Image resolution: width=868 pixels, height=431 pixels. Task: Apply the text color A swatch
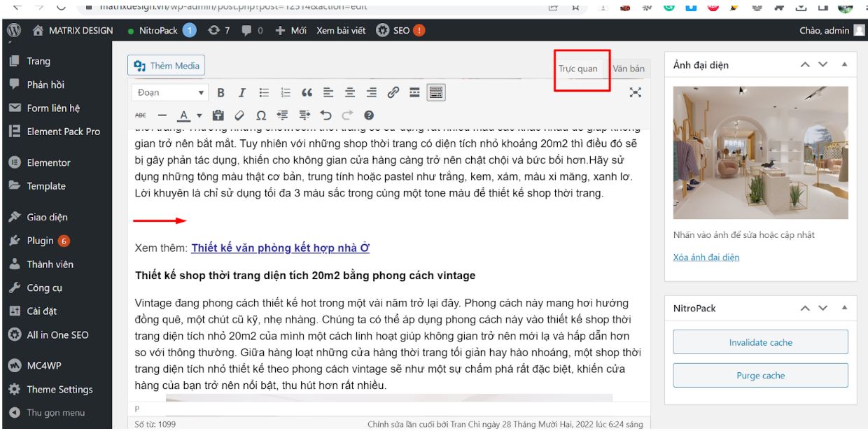[x=184, y=115]
